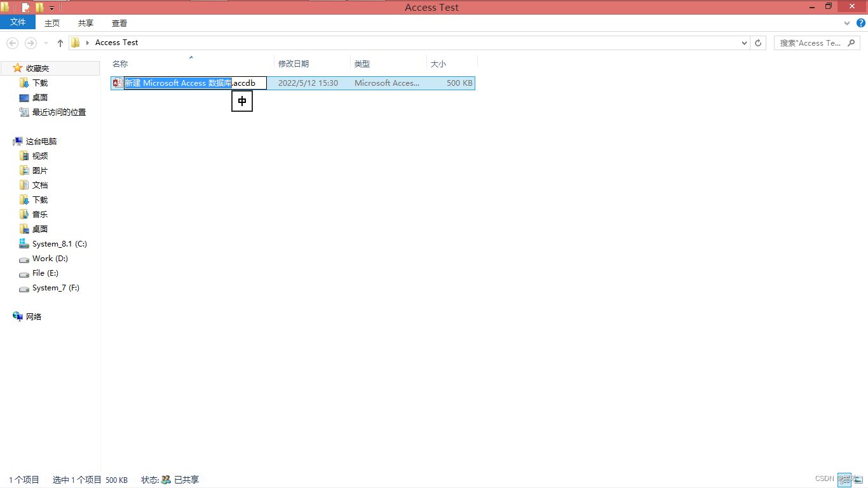The height and width of the screenshot is (488, 868).
Task: Click the Access Test window title text
Action: (431, 8)
